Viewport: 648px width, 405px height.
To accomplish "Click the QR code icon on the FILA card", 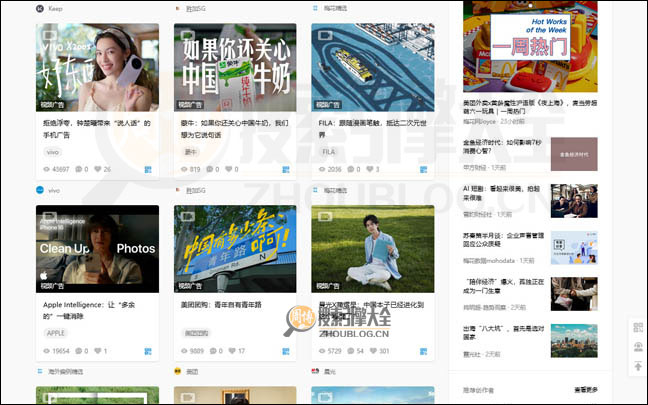I will point(423,169).
